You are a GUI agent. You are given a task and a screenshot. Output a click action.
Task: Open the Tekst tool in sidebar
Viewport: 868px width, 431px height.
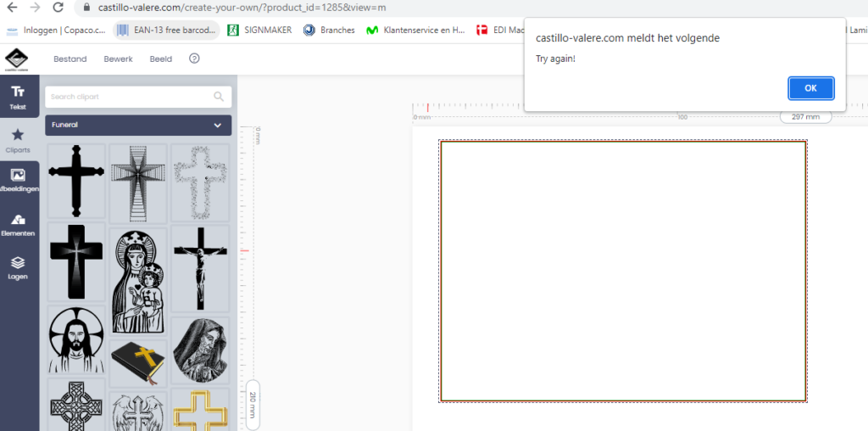click(x=18, y=97)
